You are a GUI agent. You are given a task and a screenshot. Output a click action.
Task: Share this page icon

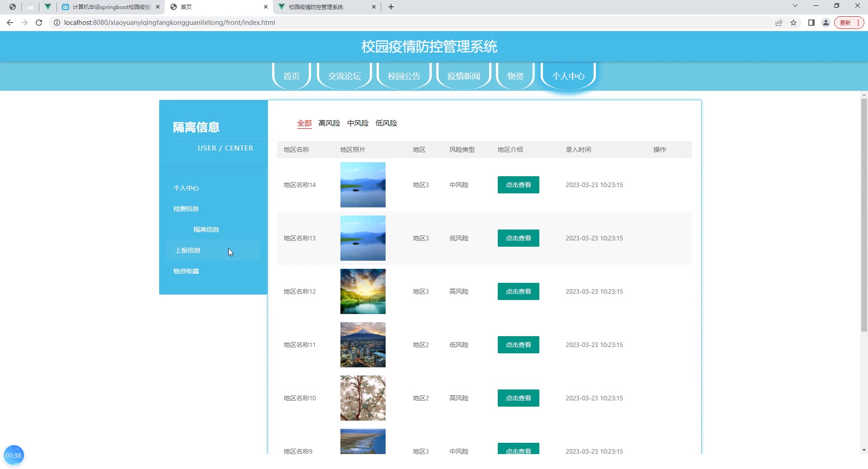pos(779,23)
